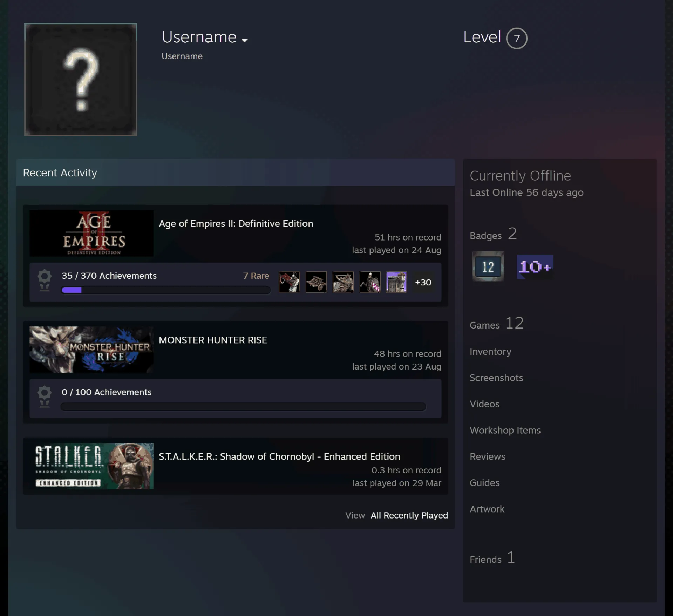The height and width of the screenshot is (616, 673).
Task: Open MONSTER HUNTER RISE title link
Action: point(213,340)
